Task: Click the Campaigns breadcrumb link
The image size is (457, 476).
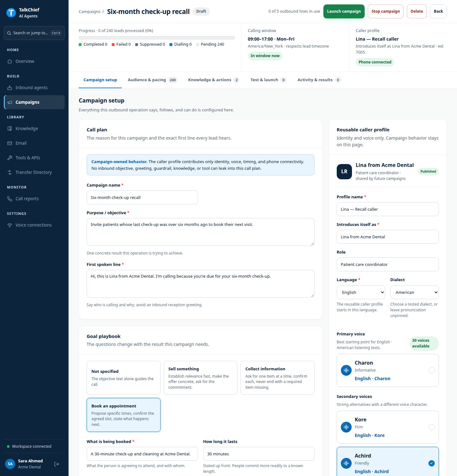Action: [x=89, y=11]
